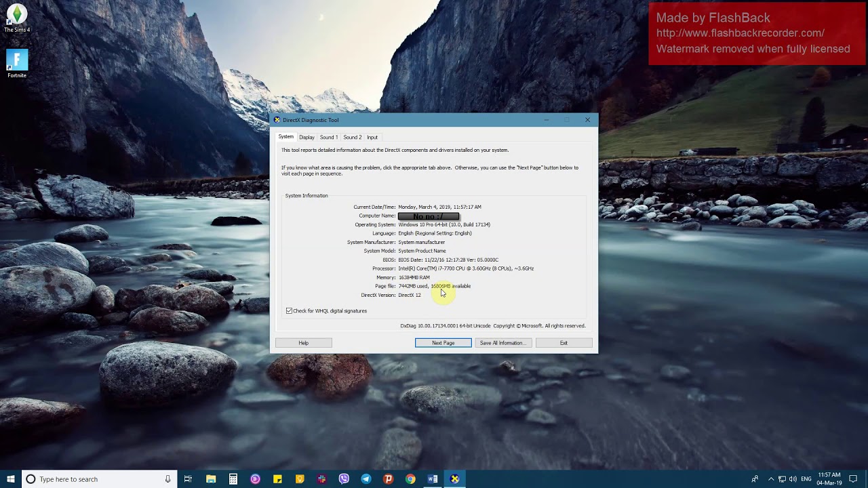Click the 'System manufacturer' value
Screen dimensions: 868x488
[422, 242]
